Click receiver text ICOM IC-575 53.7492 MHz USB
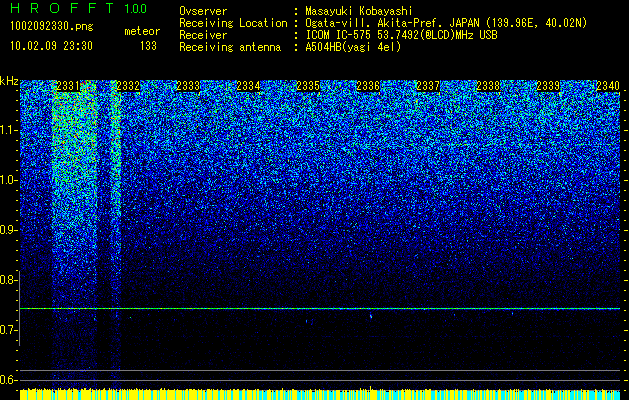Viewport: 629px width, 400px height. [402, 35]
